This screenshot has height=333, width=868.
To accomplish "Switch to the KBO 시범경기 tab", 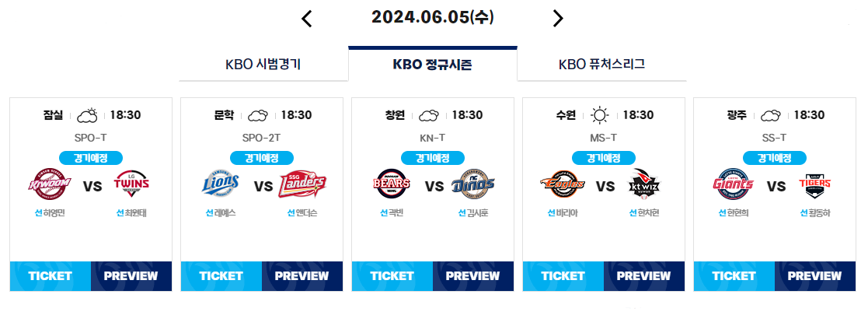I will click(x=263, y=65).
